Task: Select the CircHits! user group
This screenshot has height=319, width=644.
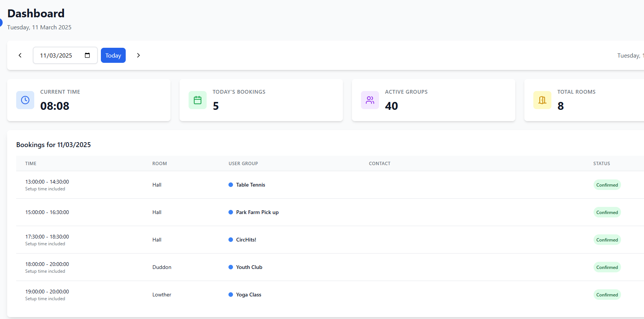Action: pyautogui.click(x=246, y=240)
